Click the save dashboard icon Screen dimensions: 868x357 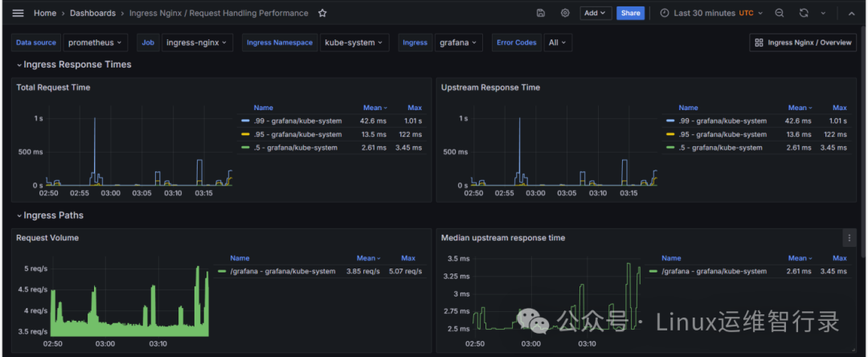(541, 13)
